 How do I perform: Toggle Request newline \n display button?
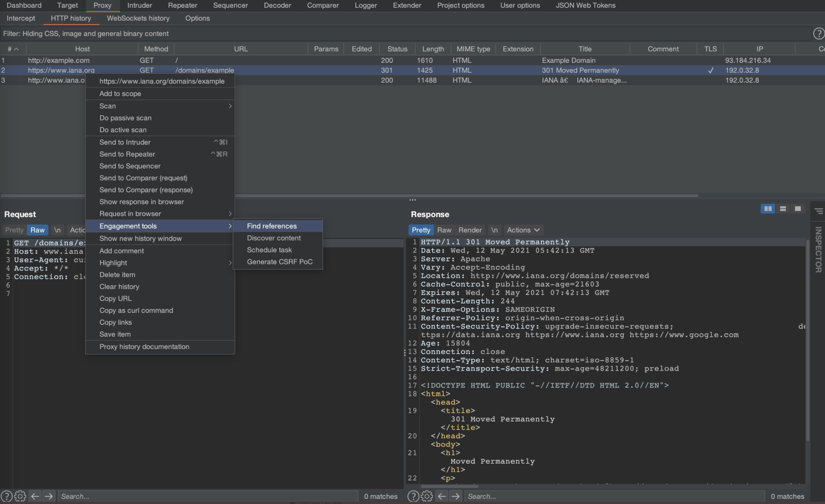[x=57, y=230]
